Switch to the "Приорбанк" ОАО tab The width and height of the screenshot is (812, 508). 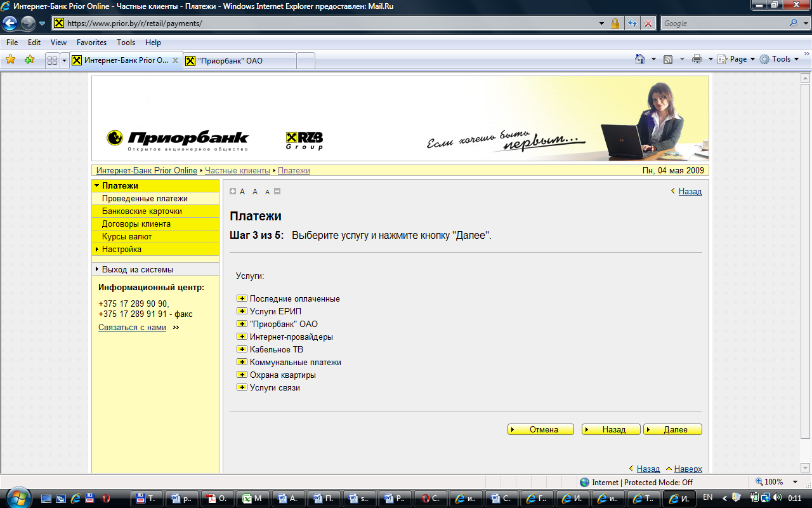click(x=239, y=61)
